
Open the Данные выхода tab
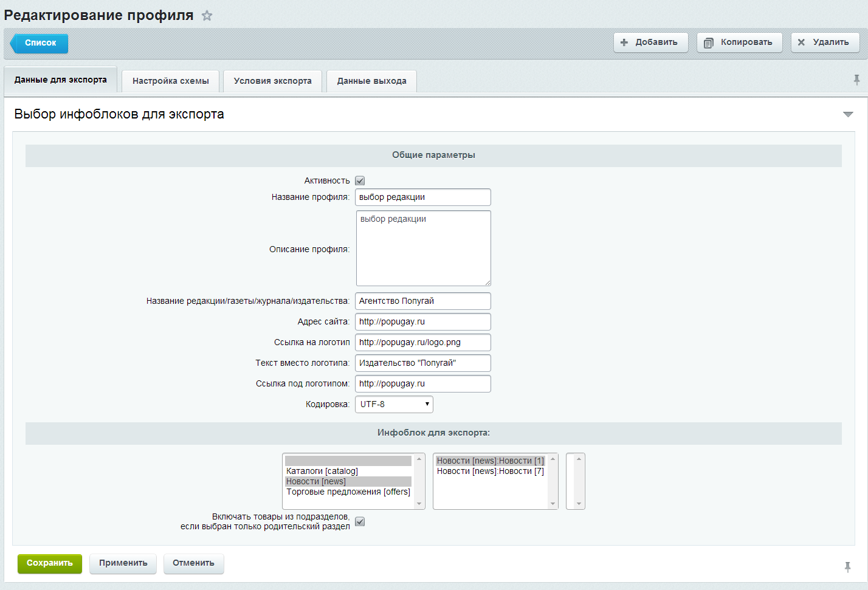371,81
